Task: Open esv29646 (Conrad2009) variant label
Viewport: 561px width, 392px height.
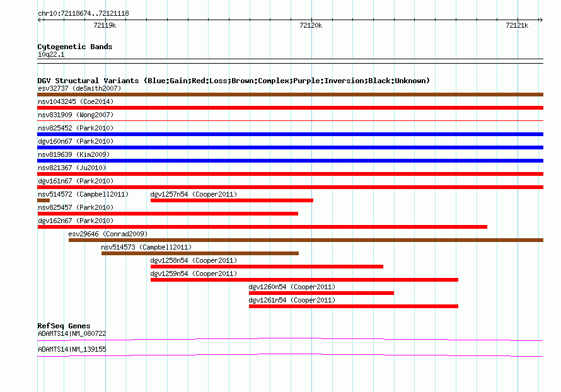Action: click(108, 234)
